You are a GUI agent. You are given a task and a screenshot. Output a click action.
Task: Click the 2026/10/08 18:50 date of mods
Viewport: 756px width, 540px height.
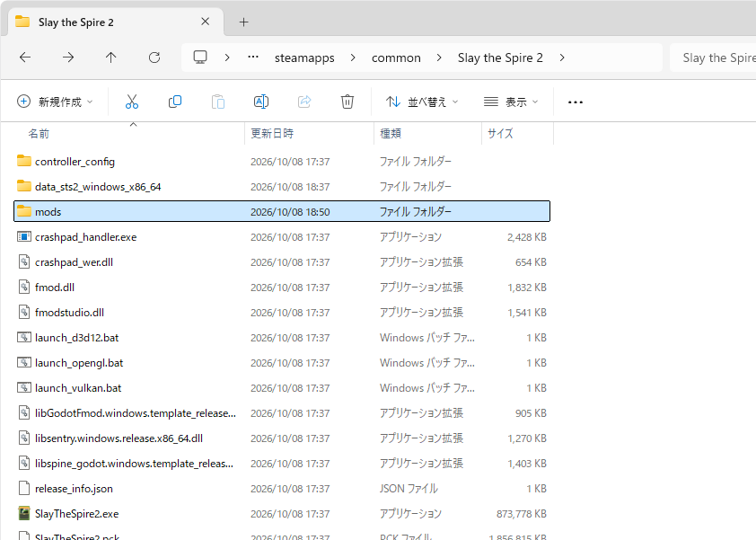(290, 212)
